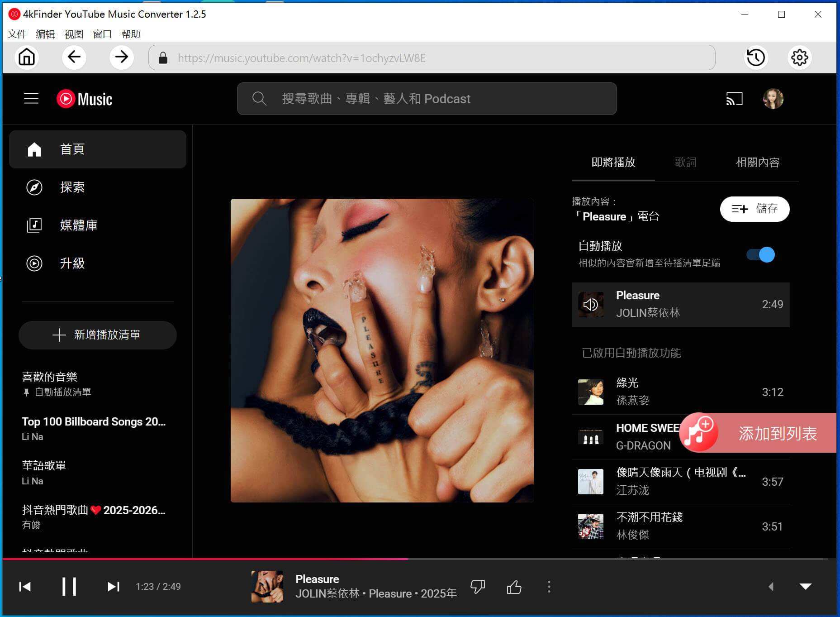The height and width of the screenshot is (617, 840).
Task: Navigate back with the left arrow button
Action: click(74, 57)
